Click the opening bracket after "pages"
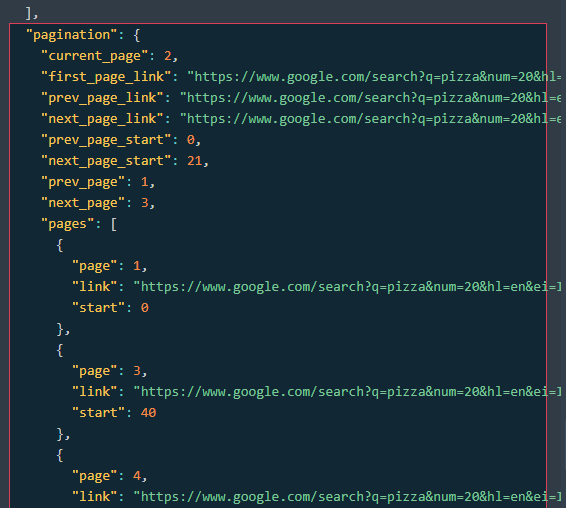 tap(114, 224)
